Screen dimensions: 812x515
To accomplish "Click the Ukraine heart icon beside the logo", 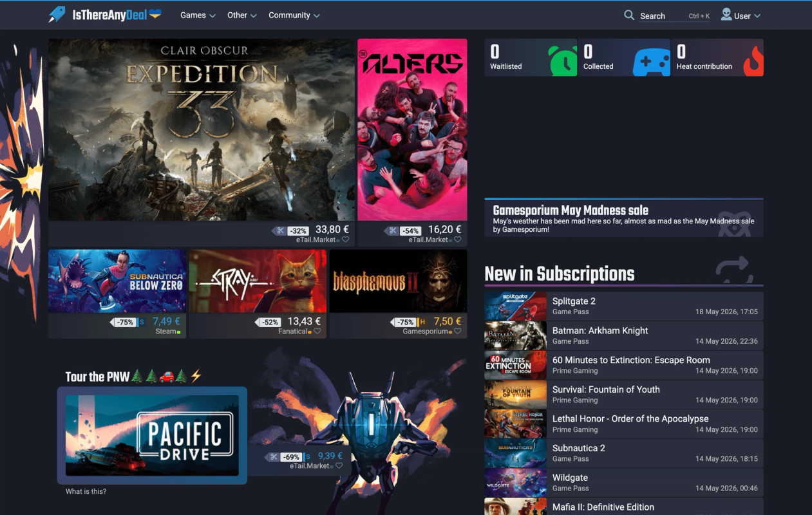I will click(x=155, y=14).
